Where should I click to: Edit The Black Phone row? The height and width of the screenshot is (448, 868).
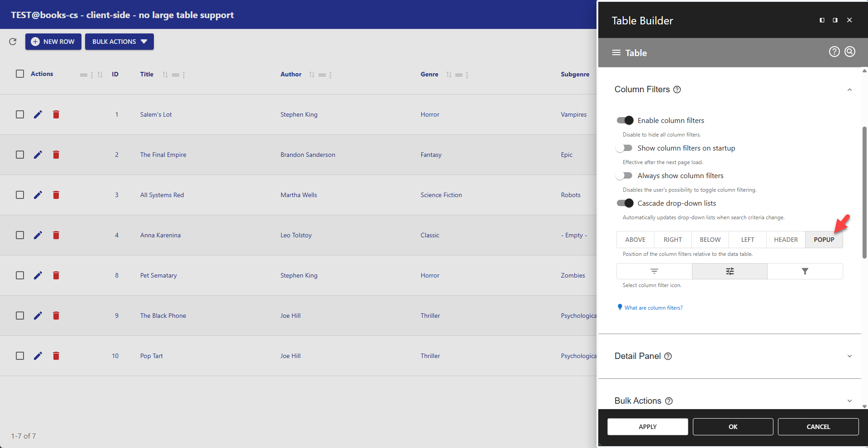coord(38,316)
